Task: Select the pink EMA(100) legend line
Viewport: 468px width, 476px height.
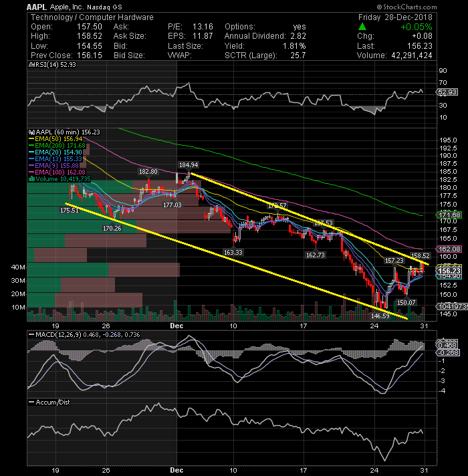Action: coord(31,172)
